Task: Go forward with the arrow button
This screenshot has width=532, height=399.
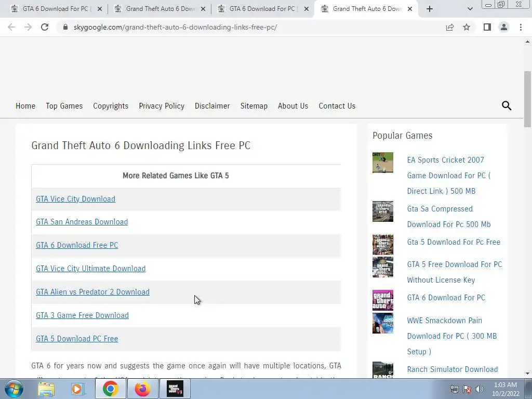Action: click(28, 27)
